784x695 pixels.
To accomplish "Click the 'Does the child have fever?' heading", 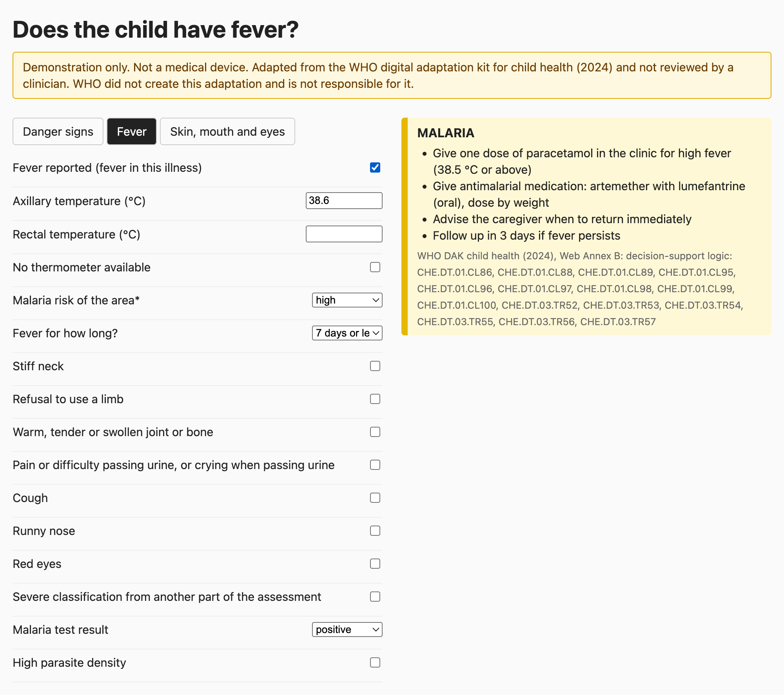I will (x=156, y=29).
